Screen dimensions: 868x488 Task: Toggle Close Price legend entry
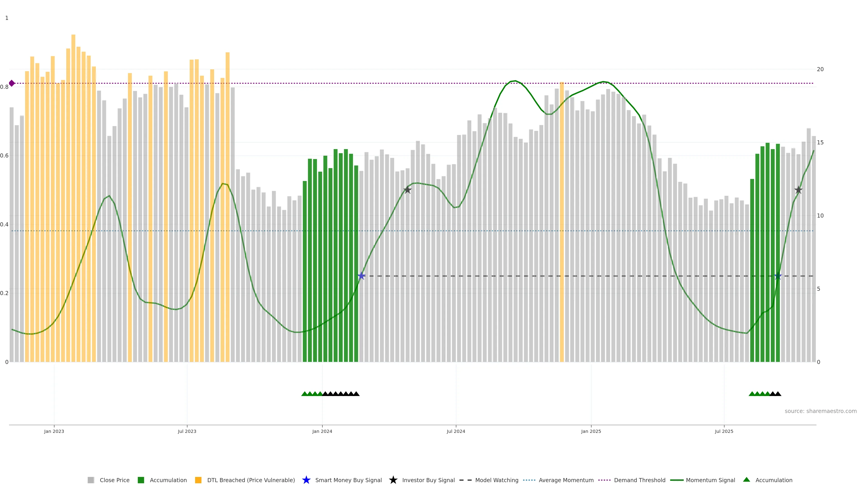click(x=114, y=480)
